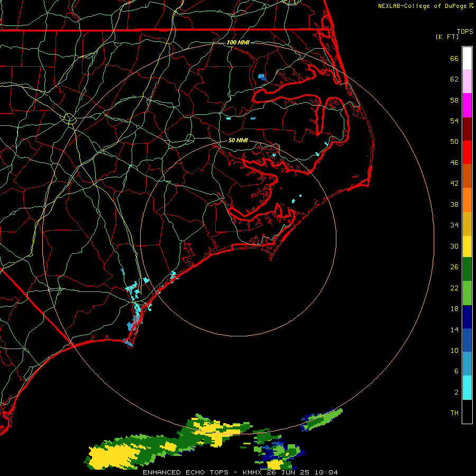
Task: Click the medium blue legend swatch
Action: [467, 340]
